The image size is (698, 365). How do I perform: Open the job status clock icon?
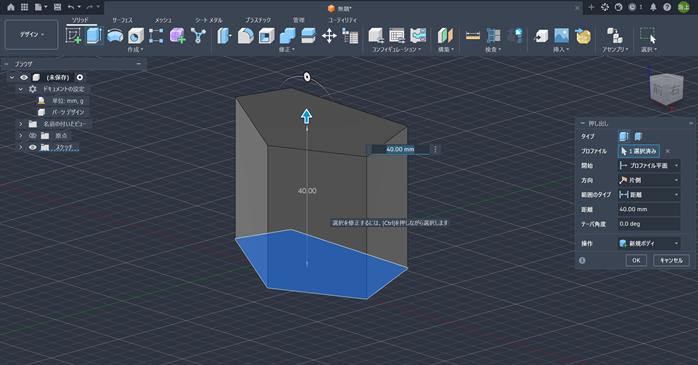[632, 7]
